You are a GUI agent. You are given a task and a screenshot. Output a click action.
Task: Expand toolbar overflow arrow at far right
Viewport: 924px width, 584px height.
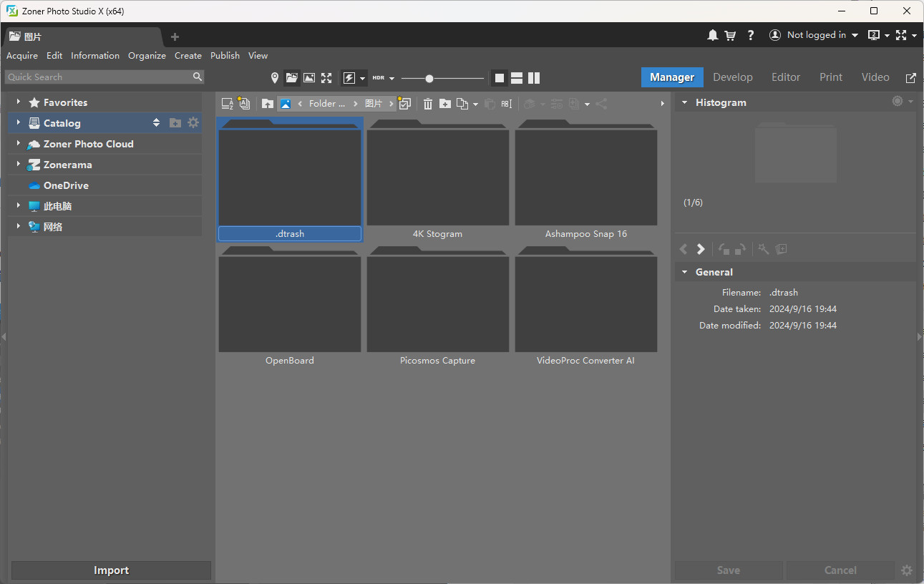(x=662, y=104)
